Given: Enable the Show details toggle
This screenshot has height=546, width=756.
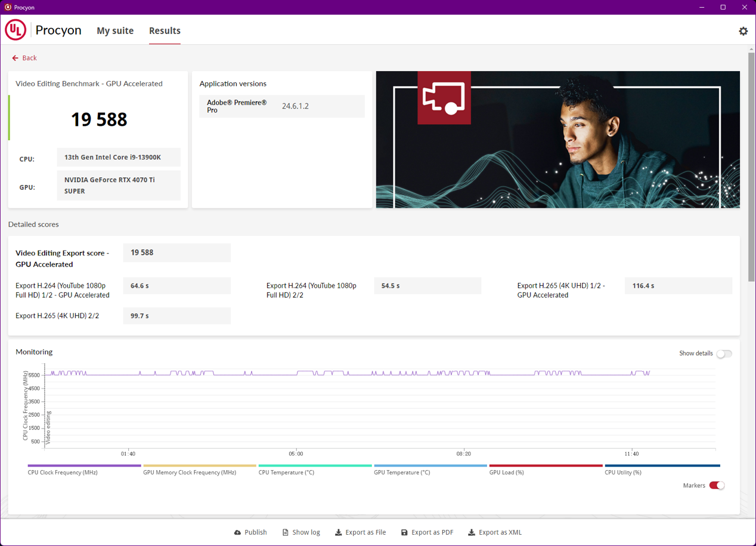Looking at the screenshot, I should point(723,354).
